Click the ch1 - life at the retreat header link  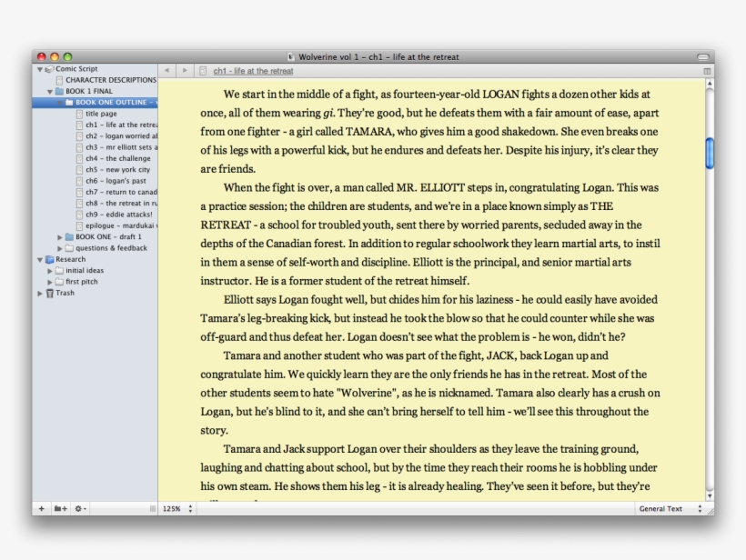click(x=253, y=69)
